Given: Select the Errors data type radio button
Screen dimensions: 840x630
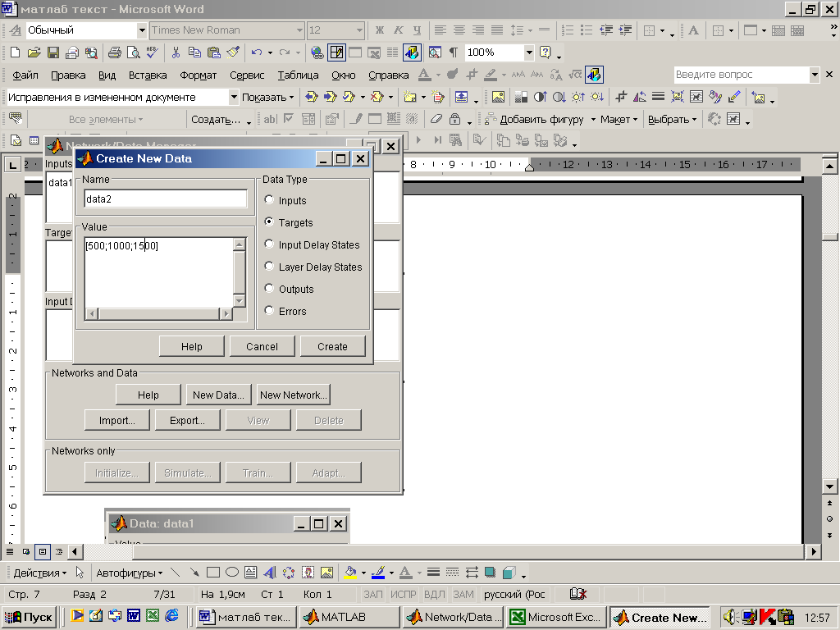Looking at the screenshot, I should click(x=269, y=311).
